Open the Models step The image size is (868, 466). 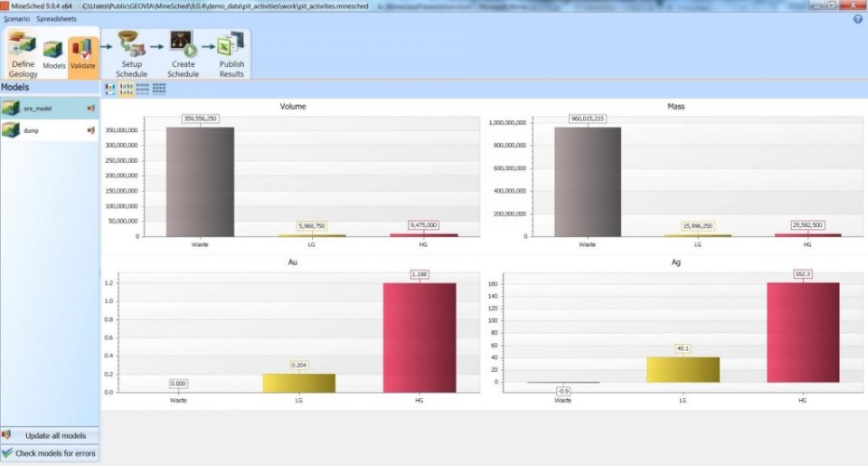[53, 54]
